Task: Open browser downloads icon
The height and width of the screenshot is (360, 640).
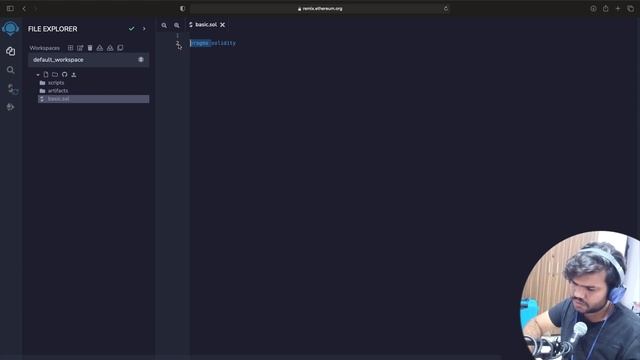Action: 593,9
